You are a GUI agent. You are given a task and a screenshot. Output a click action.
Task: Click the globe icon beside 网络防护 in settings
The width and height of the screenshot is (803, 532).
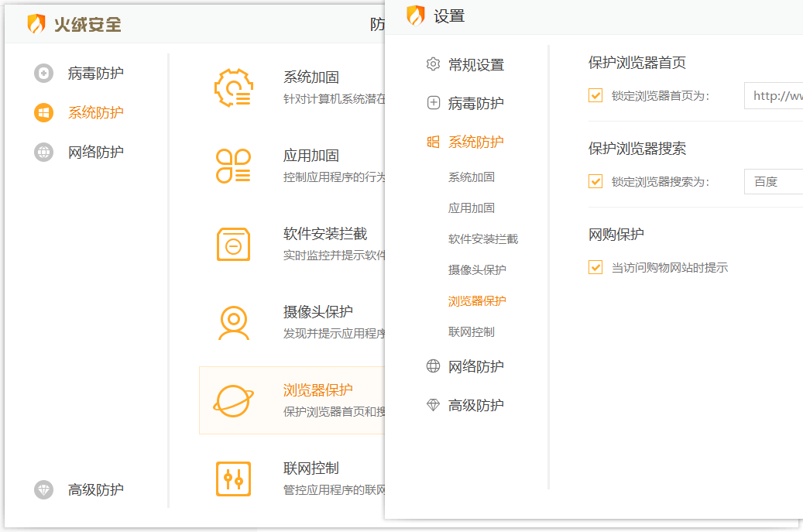(x=434, y=366)
